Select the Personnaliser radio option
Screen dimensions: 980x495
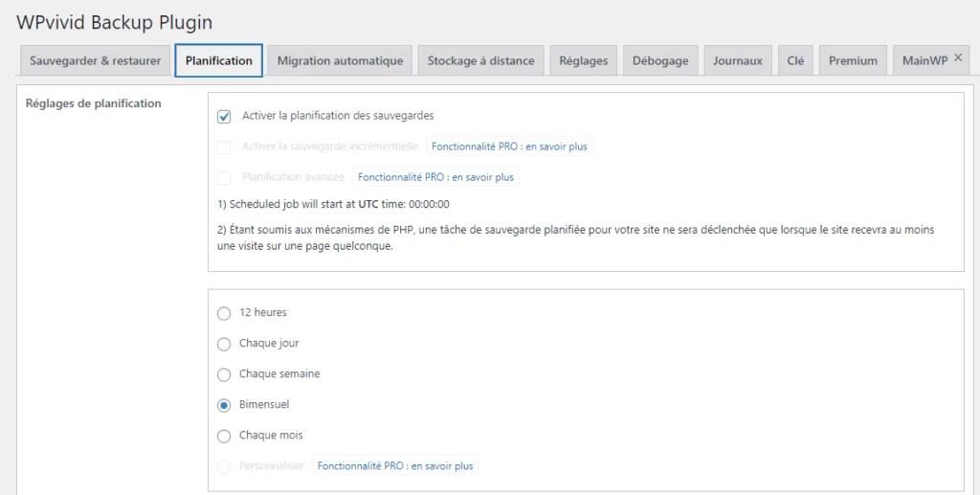point(224,466)
